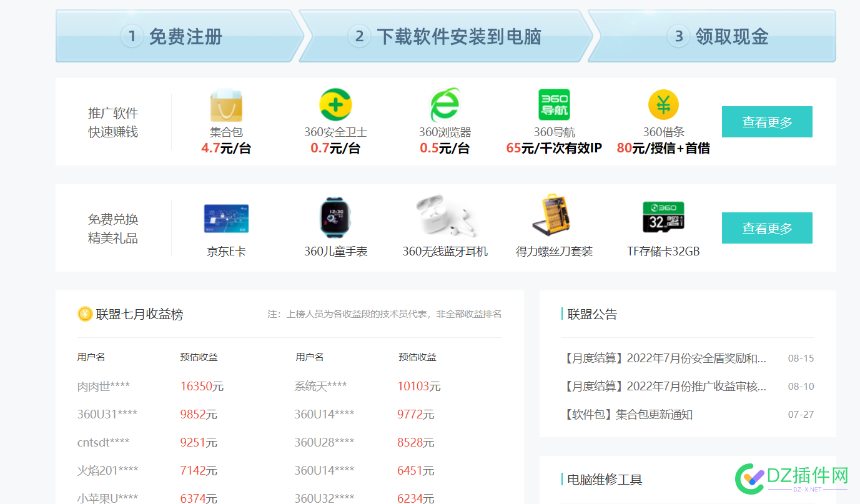The width and height of the screenshot is (860, 504).
Task: Click the 推广软件 快速赚钱 section label
Action: point(113,122)
